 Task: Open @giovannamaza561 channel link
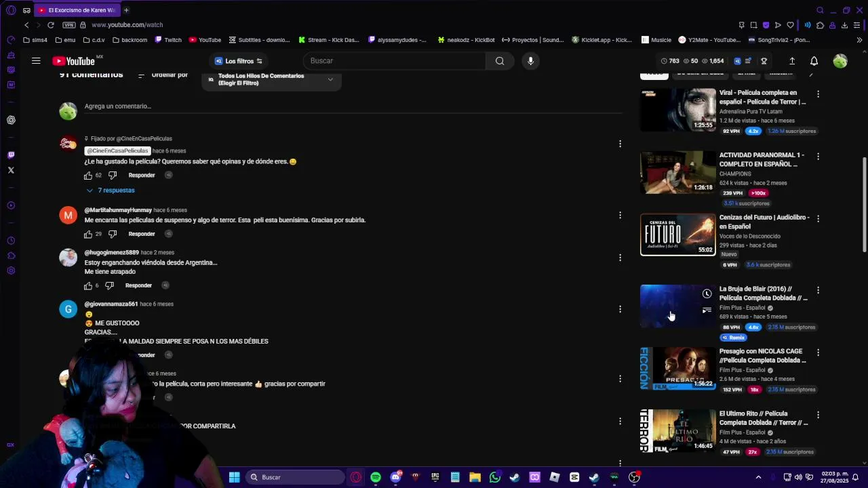pos(111,304)
